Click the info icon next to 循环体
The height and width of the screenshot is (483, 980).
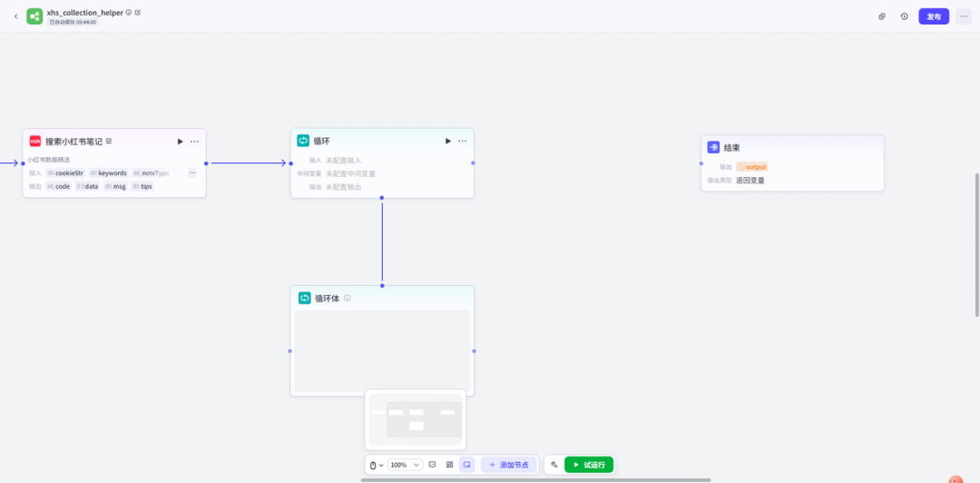348,298
